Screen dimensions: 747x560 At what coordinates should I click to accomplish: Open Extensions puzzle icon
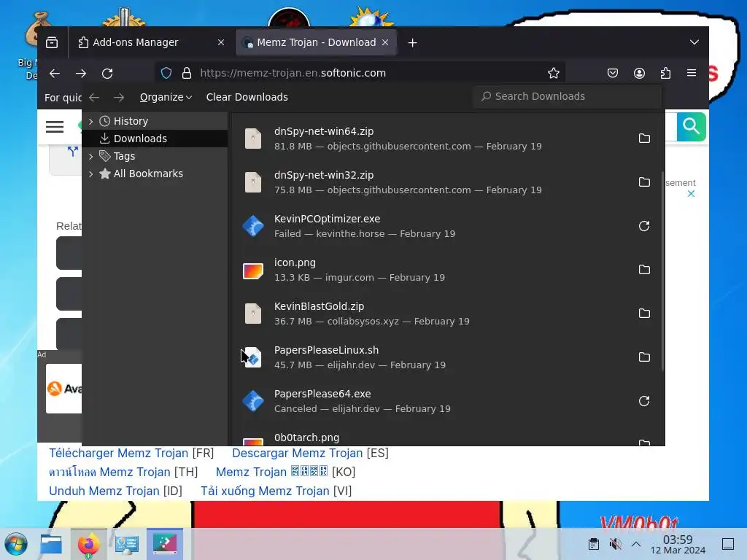coord(665,74)
